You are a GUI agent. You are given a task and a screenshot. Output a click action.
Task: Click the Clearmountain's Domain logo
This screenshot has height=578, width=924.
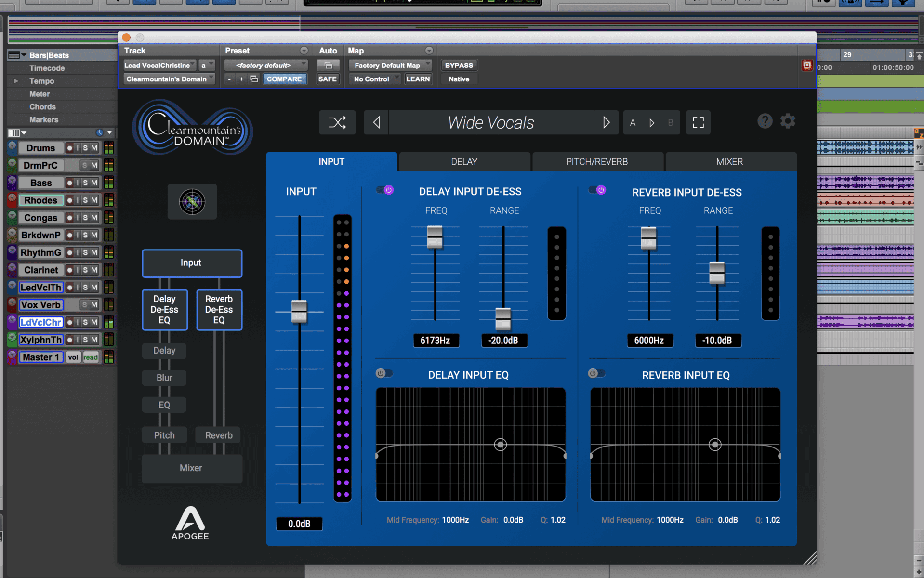(193, 128)
